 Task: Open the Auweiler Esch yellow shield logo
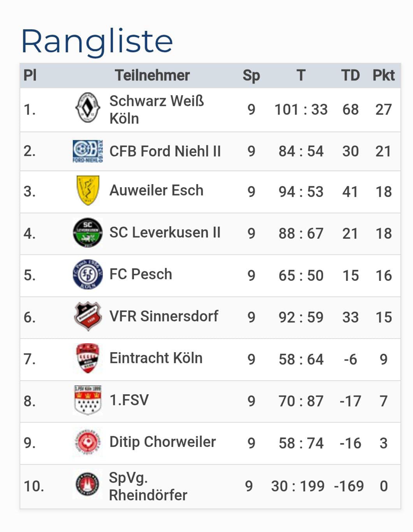(x=88, y=190)
